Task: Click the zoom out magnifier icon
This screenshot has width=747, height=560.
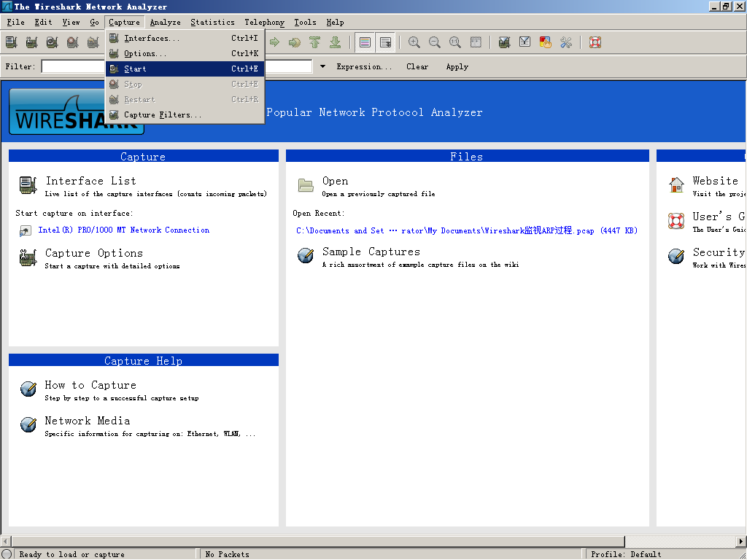Action: [435, 42]
